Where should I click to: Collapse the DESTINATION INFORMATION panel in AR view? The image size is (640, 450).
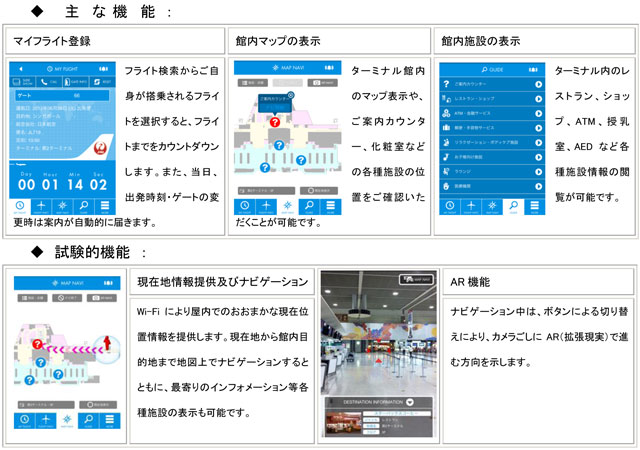410,401
